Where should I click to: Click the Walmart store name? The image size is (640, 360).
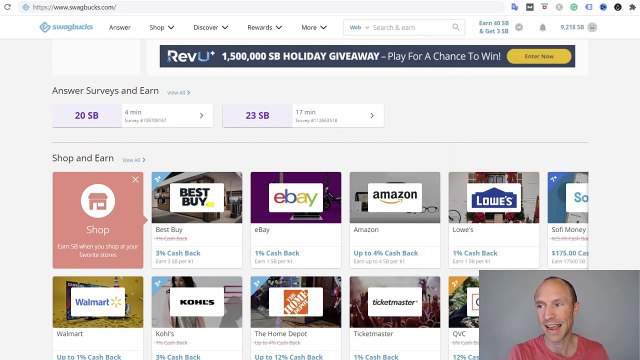(69, 333)
